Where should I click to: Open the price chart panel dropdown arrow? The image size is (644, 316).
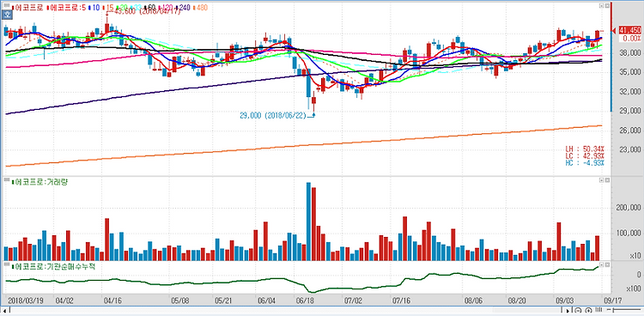602,6
